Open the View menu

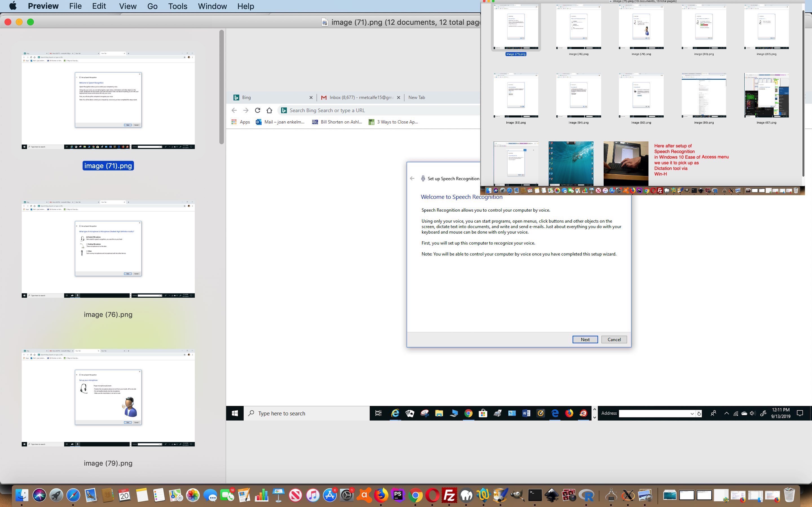tap(127, 6)
